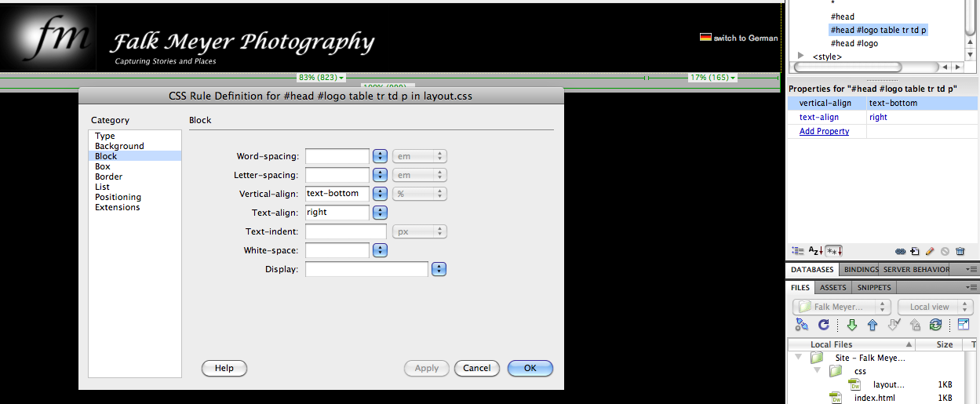Viewport: 980px width, 404px height.
Task: Edit rule with pencil icon
Action: 930,251
